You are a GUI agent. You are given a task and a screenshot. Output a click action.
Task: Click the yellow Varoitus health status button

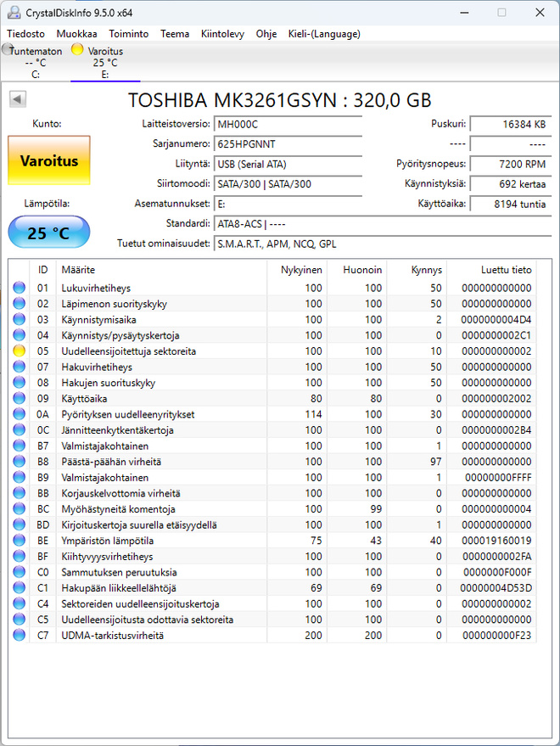pos(49,160)
